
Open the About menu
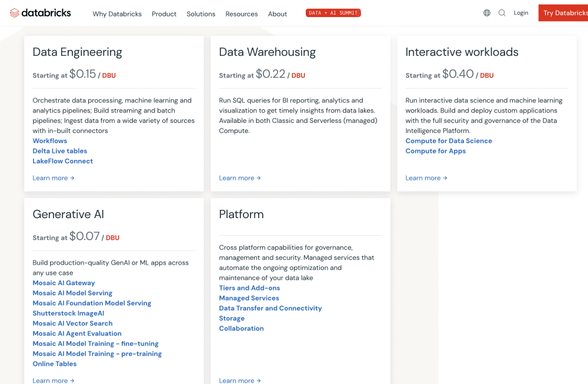[278, 14]
